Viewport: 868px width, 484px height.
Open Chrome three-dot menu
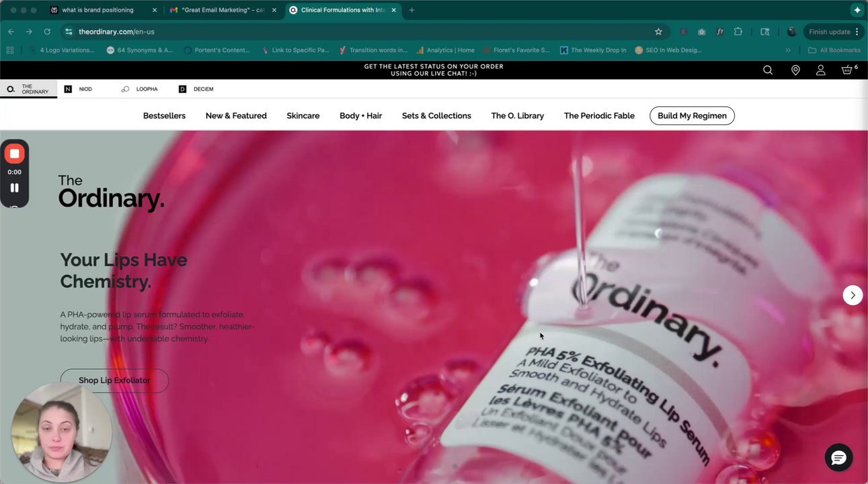tap(857, 32)
